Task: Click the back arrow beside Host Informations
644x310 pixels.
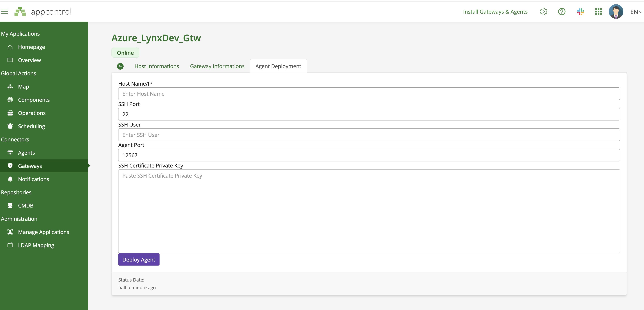Action: (120, 66)
